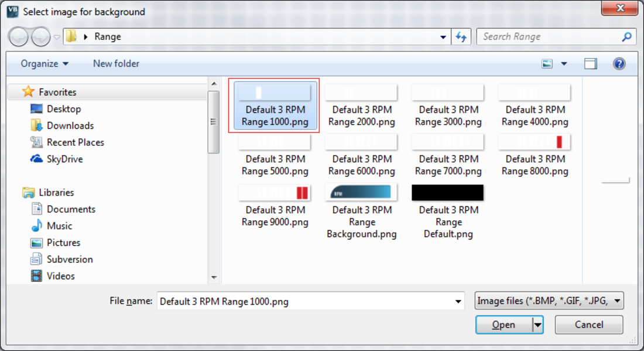Click New folder button

point(117,64)
